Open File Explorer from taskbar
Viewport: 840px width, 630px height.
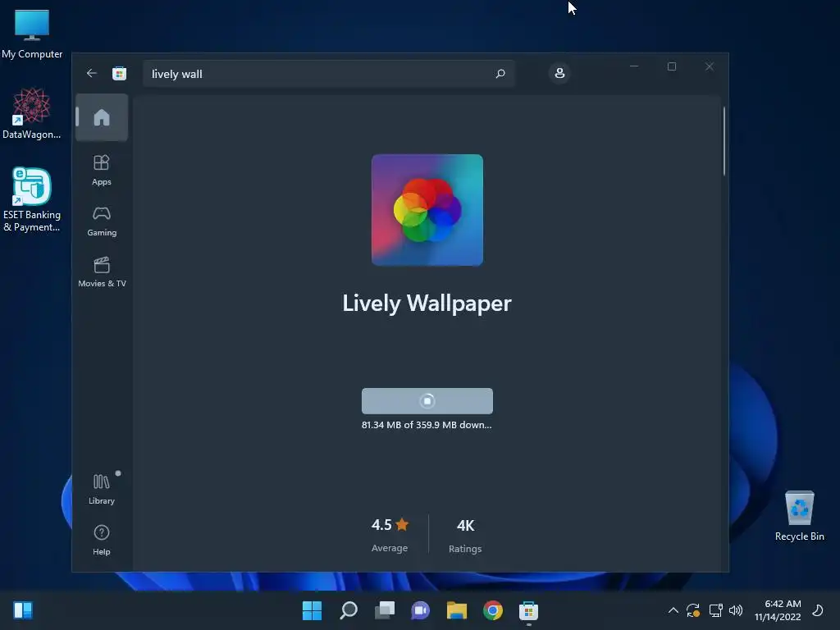coord(456,610)
